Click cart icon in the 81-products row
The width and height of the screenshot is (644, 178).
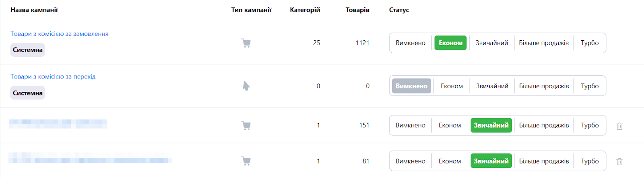[246, 161]
